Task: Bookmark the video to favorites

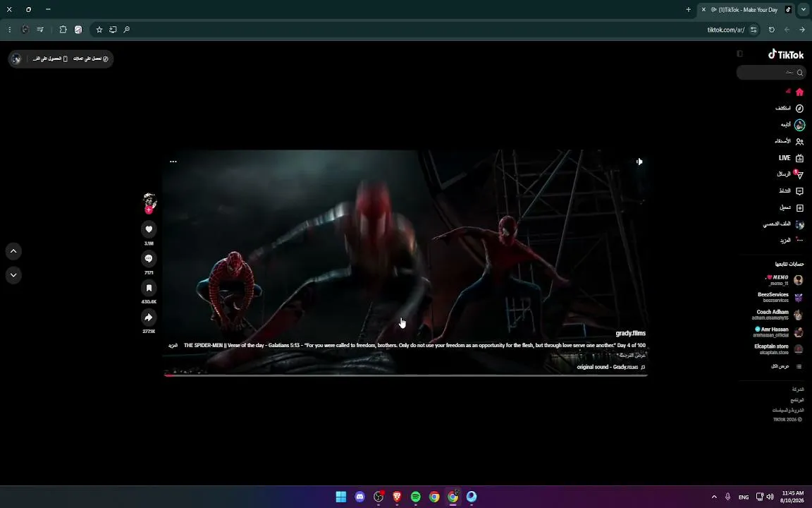Action: [149, 288]
